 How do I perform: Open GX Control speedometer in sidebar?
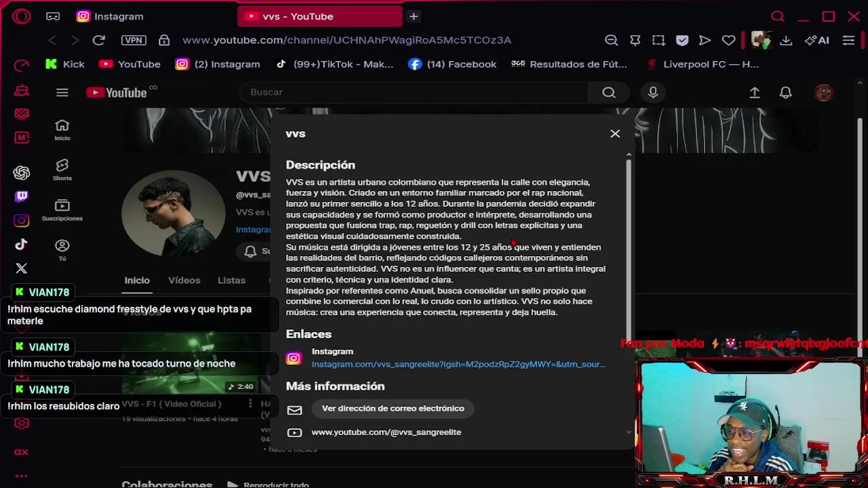click(x=22, y=66)
